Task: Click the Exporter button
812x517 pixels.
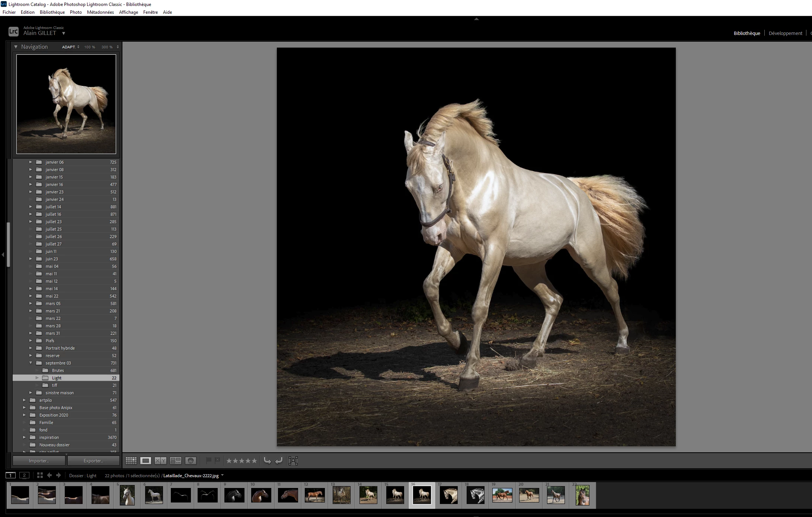Action: 93,460
